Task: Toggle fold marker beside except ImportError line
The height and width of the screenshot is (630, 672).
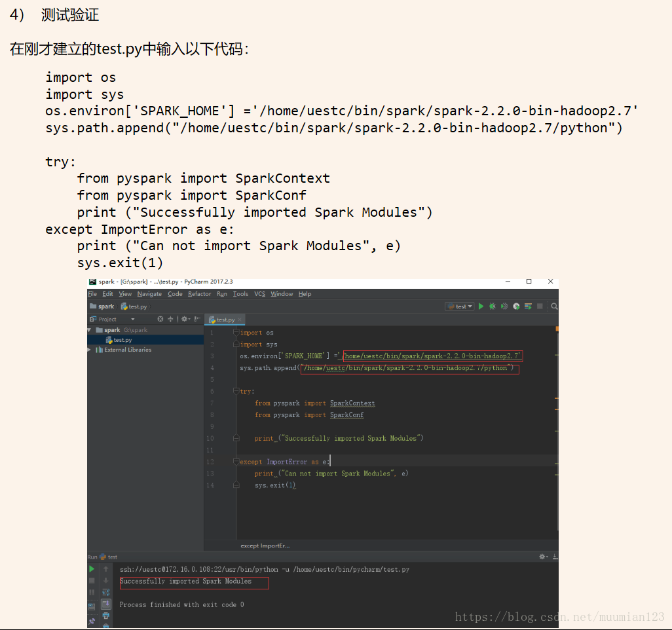Action: [x=236, y=462]
